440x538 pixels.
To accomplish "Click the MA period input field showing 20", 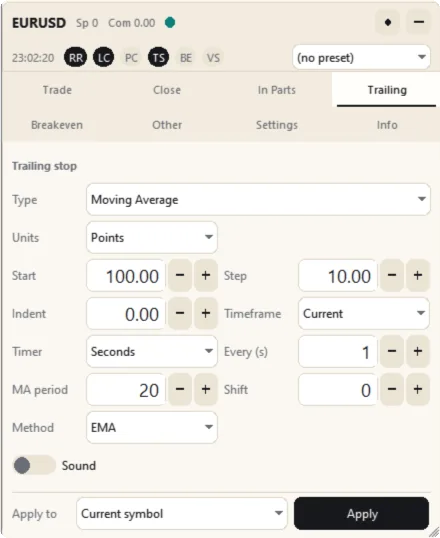I will click(x=126, y=389).
